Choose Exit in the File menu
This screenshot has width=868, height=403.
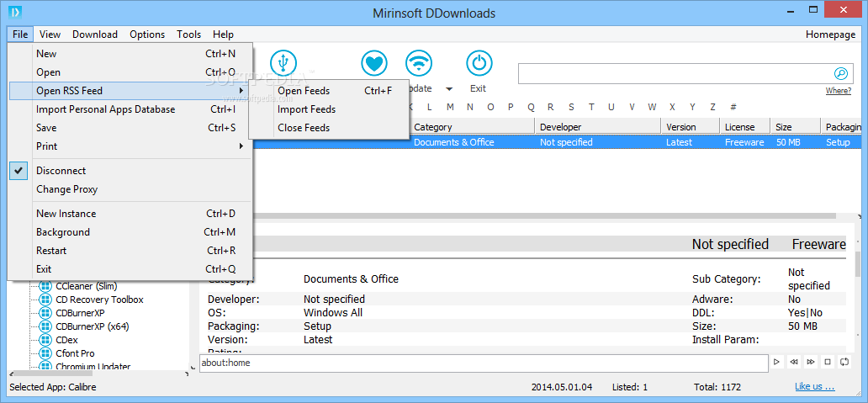pyautogui.click(x=130, y=269)
